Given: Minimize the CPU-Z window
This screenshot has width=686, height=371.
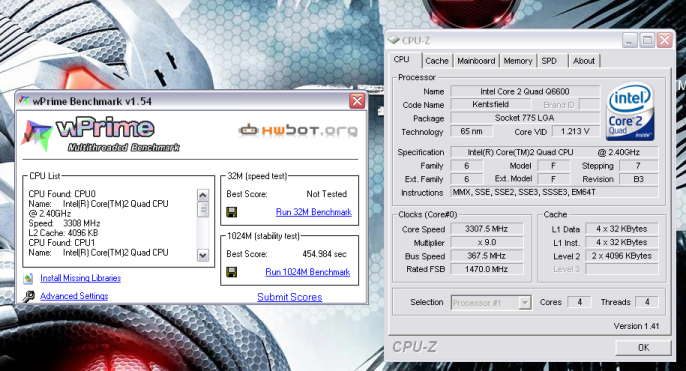Looking at the screenshot, I should [x=629, y=41].
